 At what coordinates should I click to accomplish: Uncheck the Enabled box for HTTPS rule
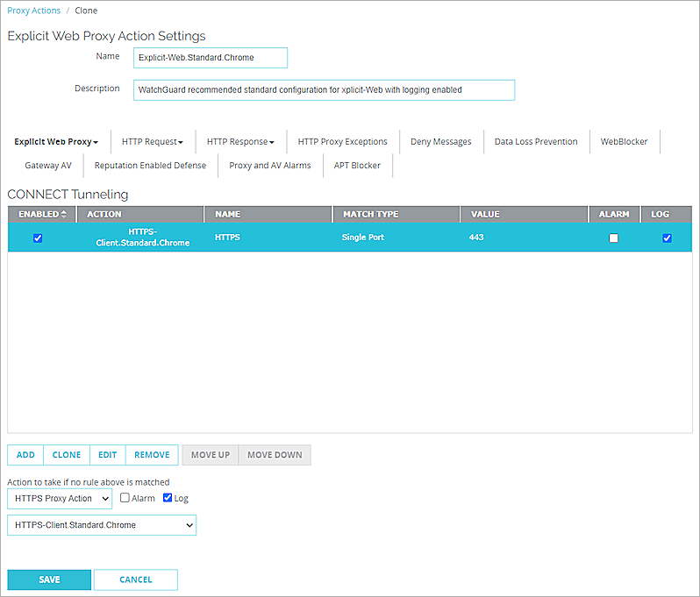click(38, 238)
